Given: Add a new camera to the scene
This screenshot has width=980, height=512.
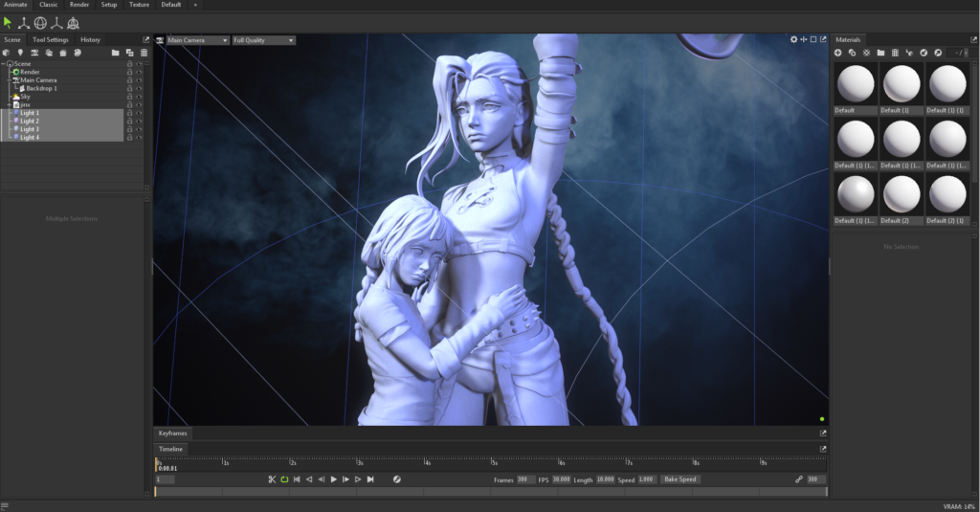Looking at the screenshot, I should click(34, 53).
